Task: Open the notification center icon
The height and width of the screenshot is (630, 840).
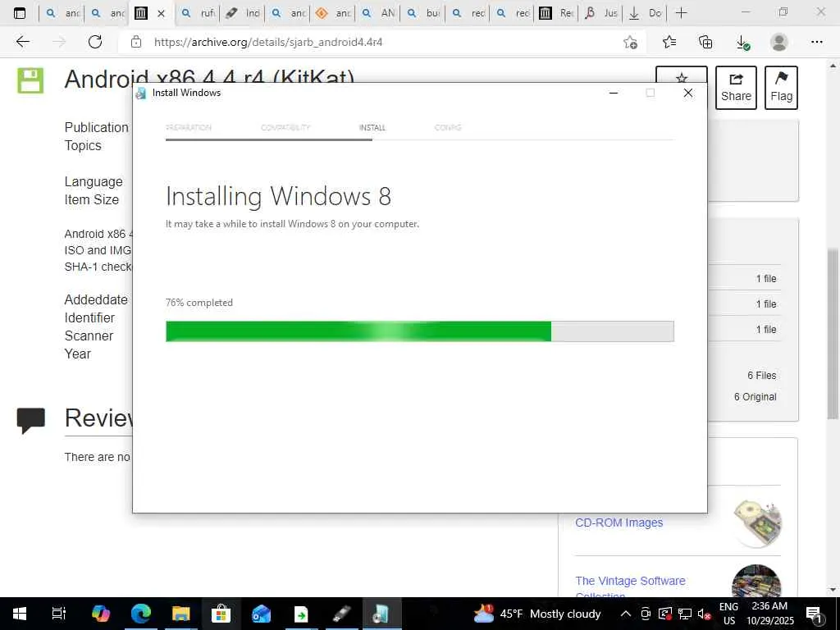Action: 814,614
